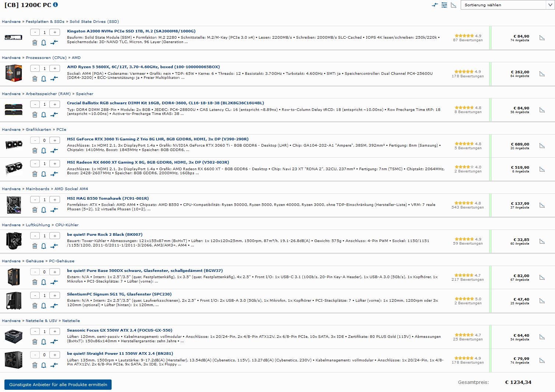Compare the Crucial Ballistix RGB kit via arrows icon

coord(54,115)
